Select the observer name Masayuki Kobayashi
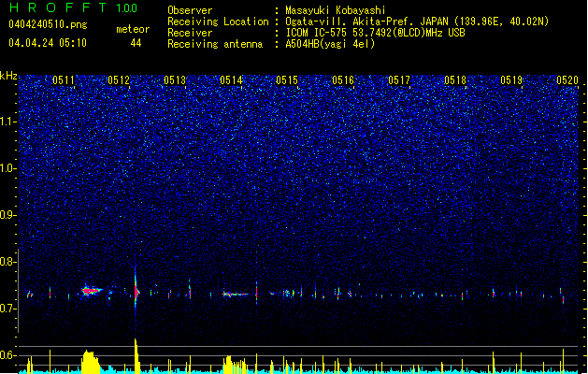 (336, 10)
